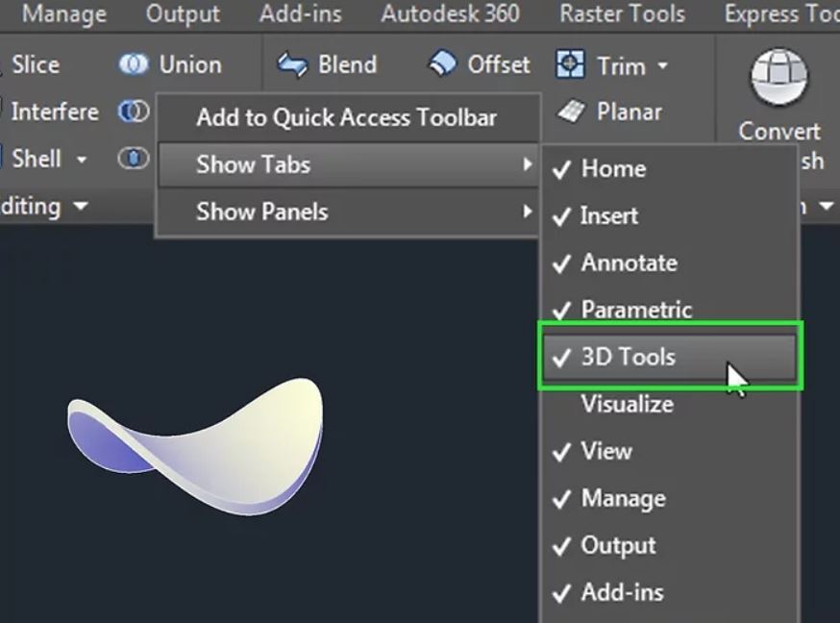Open the Shell dropdown arrow
The image size is (840, 623).
(82, 160)
